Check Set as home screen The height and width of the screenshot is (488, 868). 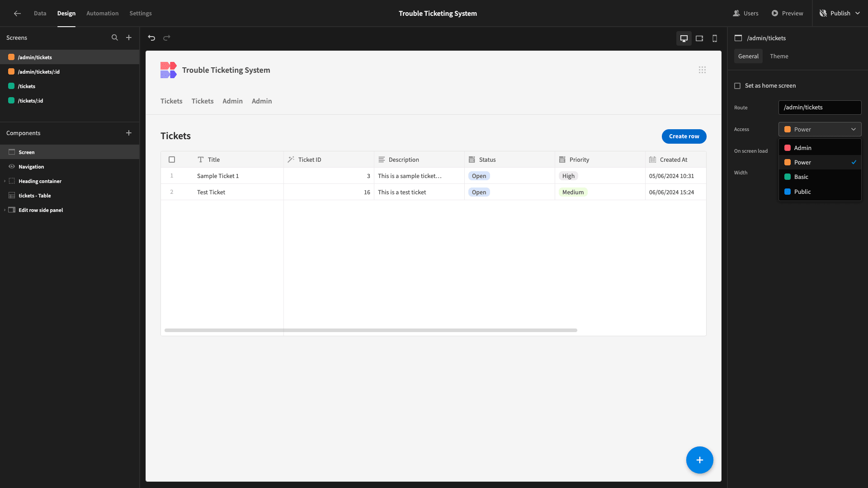(x=737, y=86)
